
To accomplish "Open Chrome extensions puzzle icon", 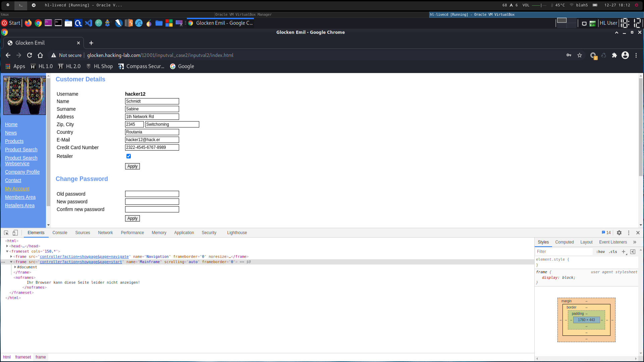I will coord(614,55).
